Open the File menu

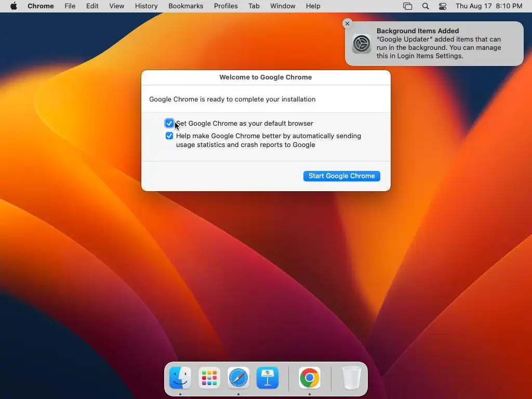[x=70, y=6]
